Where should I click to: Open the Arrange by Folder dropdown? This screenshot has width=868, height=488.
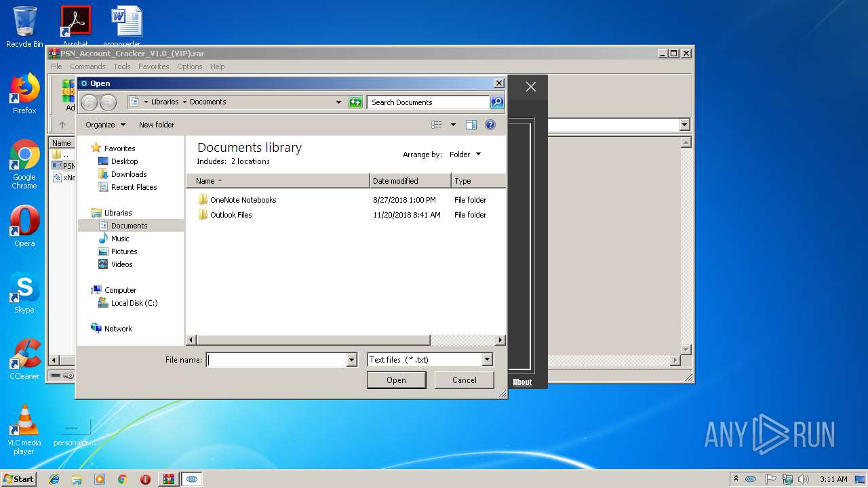[465, 155]
